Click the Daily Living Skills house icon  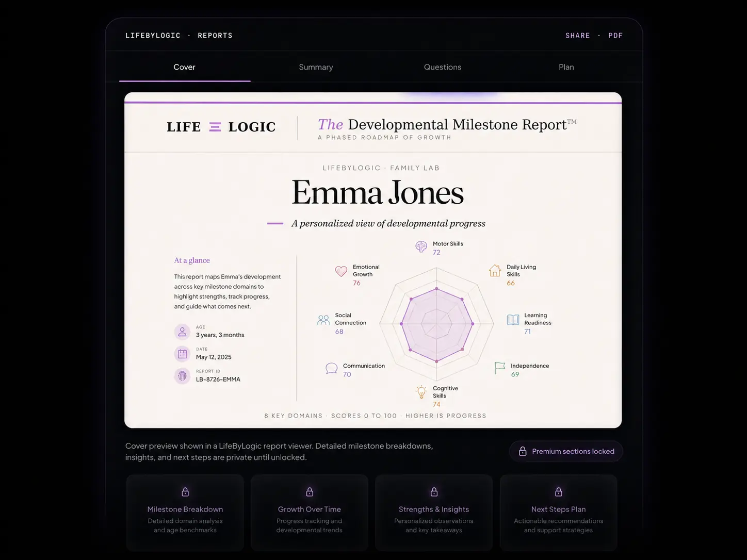495,270
